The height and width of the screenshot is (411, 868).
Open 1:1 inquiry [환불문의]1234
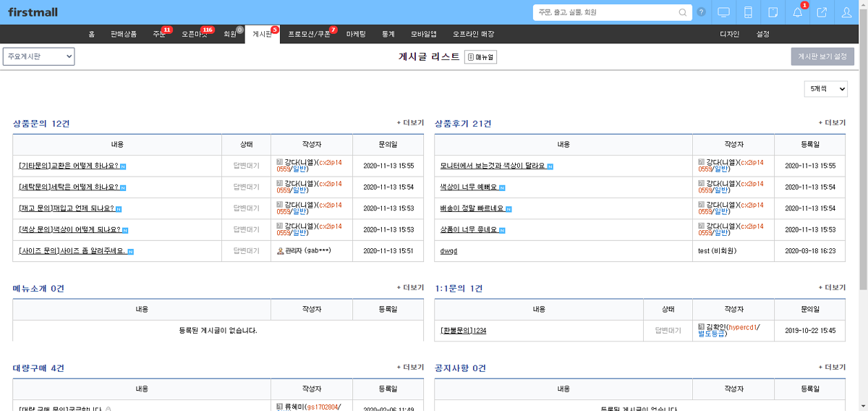click(x=463, y=331)
